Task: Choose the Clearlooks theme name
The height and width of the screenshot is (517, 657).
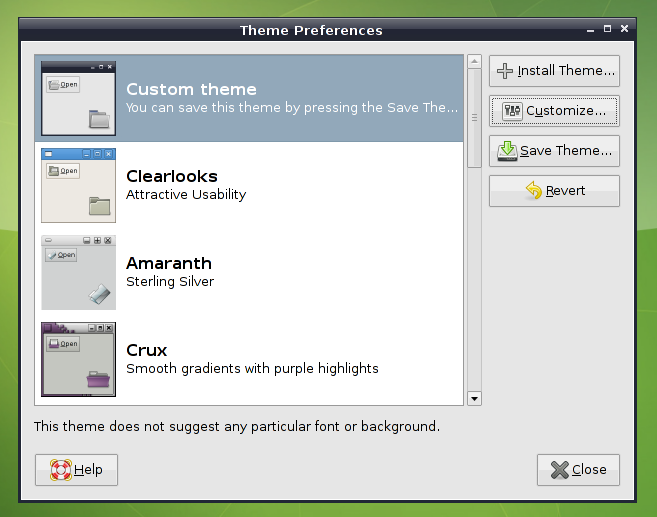Action: click(172, 176)
